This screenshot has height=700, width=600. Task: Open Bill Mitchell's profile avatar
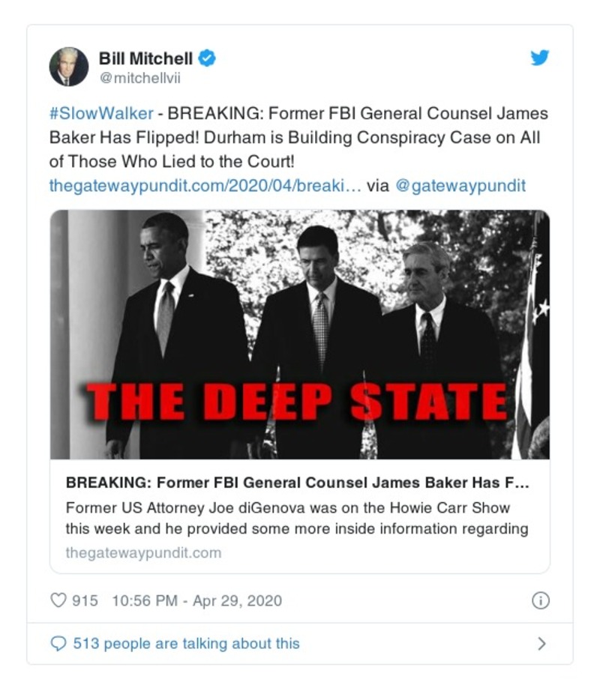coord(69,66)
